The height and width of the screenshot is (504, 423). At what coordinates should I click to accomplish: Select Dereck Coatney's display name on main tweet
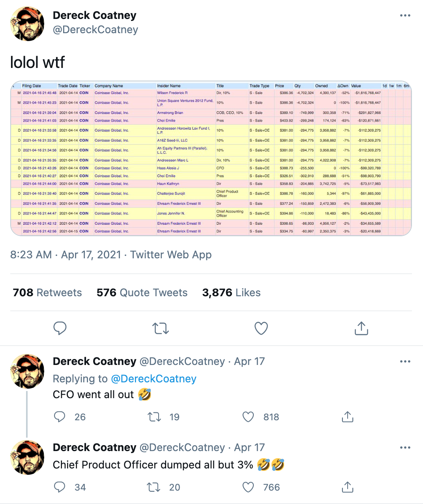tap(94, 15)
